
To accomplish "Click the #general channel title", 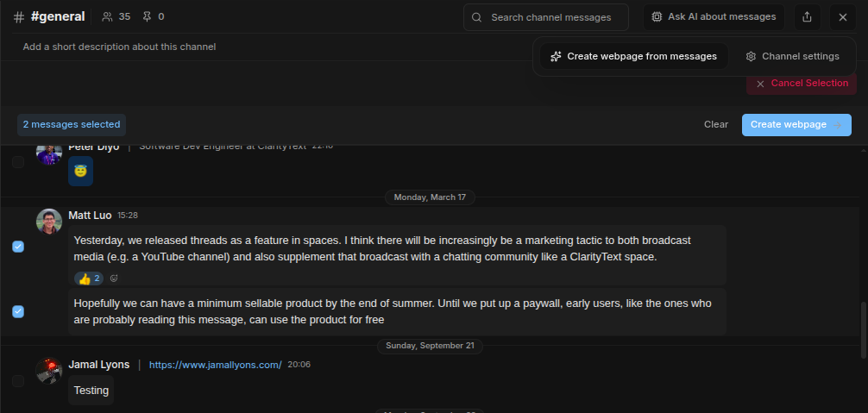I will coord(58,16).
